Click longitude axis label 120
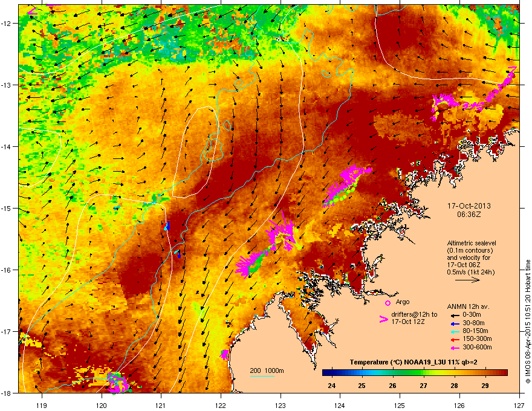Image resolution: width=532 pixels, height=411 pixels. [102, 405]
